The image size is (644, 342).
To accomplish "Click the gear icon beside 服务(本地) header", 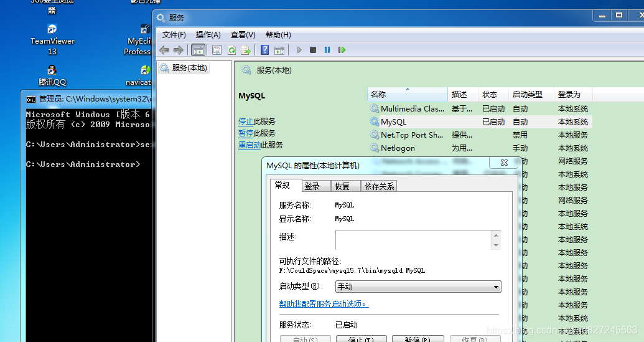I will [x=246, y=70].
